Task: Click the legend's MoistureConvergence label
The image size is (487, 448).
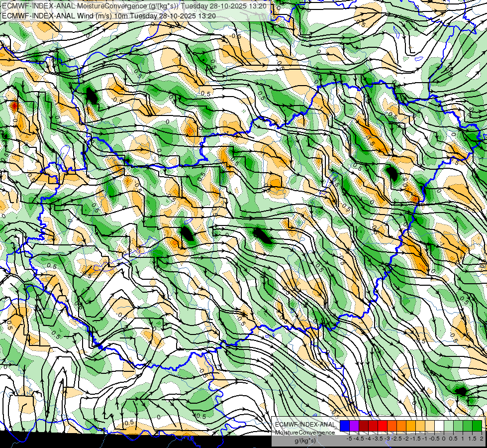Action: pyautogui.click(x=305, y=433)
